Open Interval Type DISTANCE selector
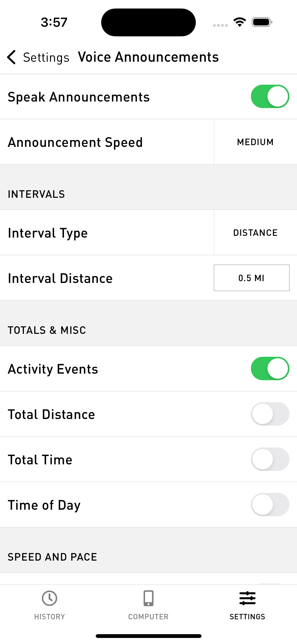This screenshot has height=644, width=297. [255, 233]
